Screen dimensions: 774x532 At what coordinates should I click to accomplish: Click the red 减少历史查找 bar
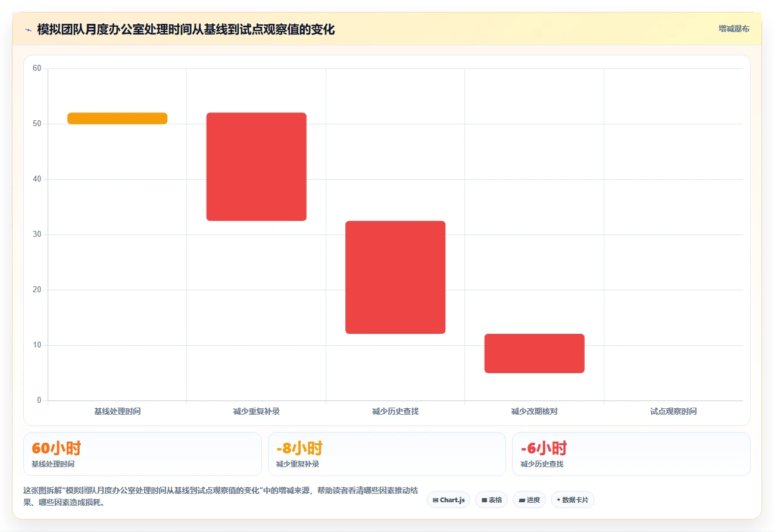tap(395, 277)
